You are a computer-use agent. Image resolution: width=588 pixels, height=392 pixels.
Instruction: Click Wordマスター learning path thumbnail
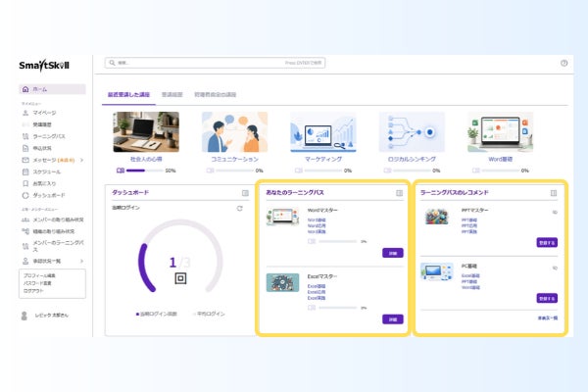coord(283,217)
